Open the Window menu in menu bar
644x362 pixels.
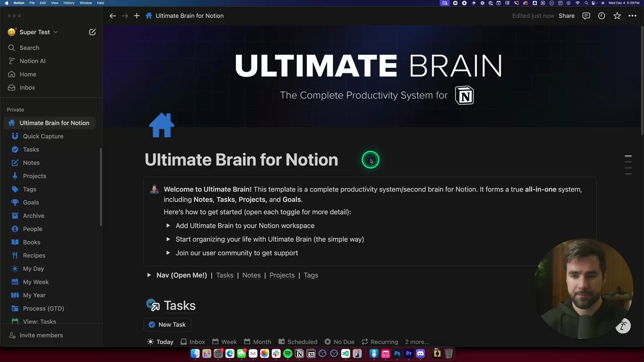click(x=86, y=3)
